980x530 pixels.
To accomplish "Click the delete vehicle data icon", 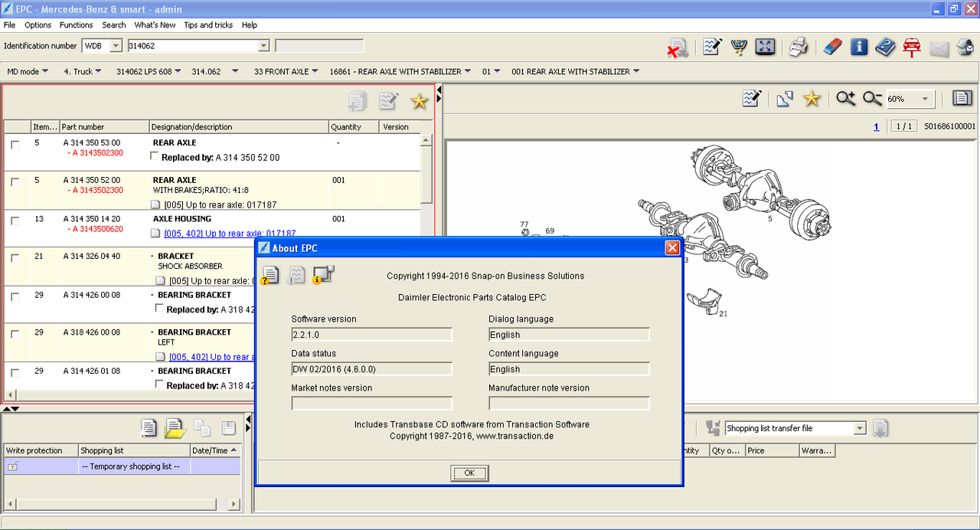I will pyautogui.click(x=677, y=47).
